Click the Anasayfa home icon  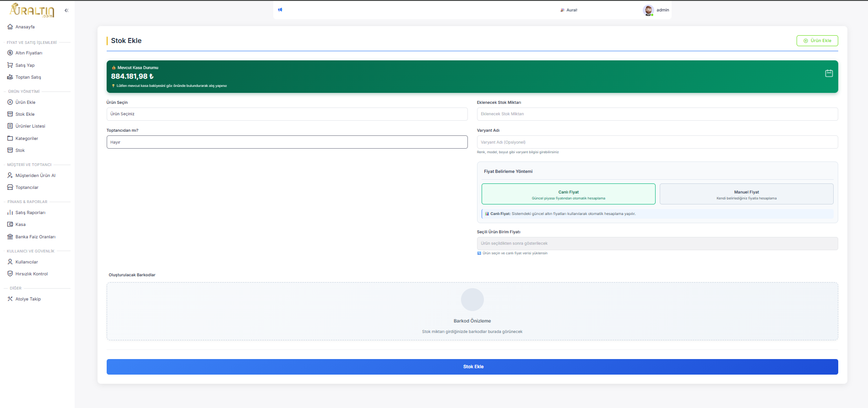(10, 27)
